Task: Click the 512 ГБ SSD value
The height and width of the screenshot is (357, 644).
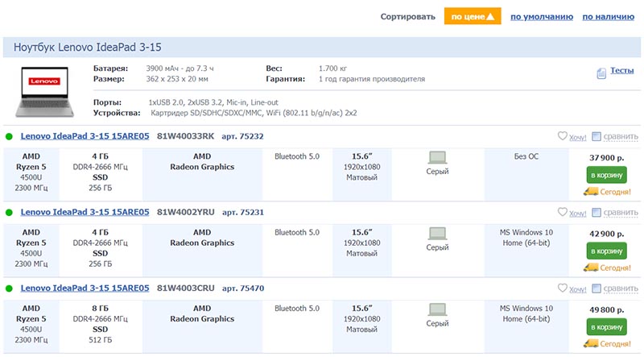Action: (x=100, y=340)
